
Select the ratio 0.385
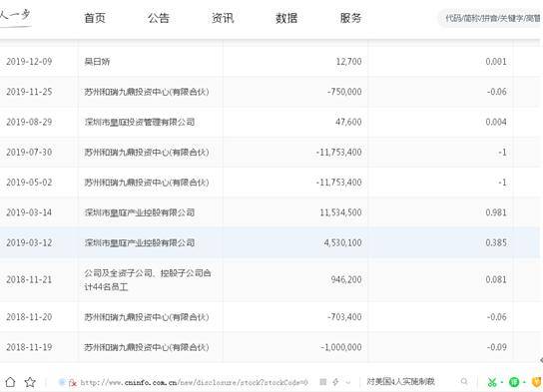[x=496, y=242]
